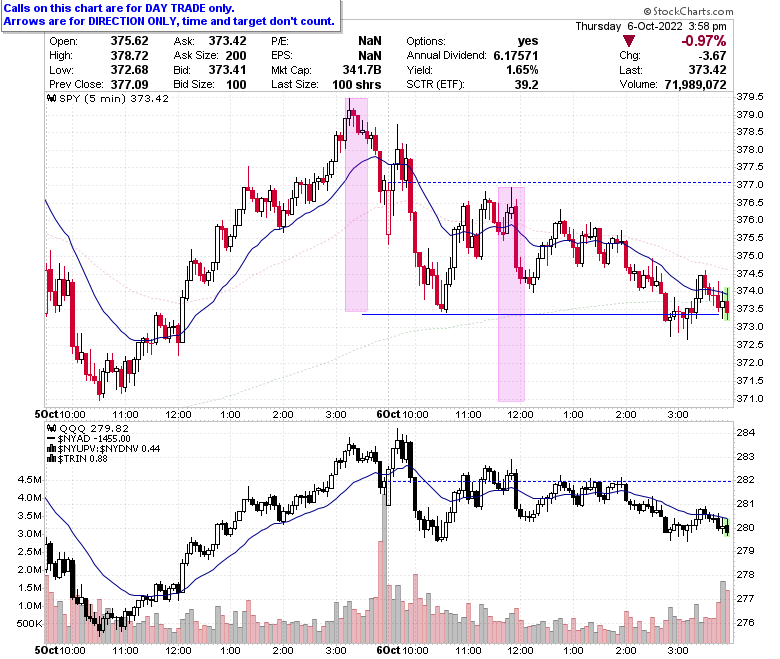
Task: Select the Open value 375.62
Action: coord(129,41)
